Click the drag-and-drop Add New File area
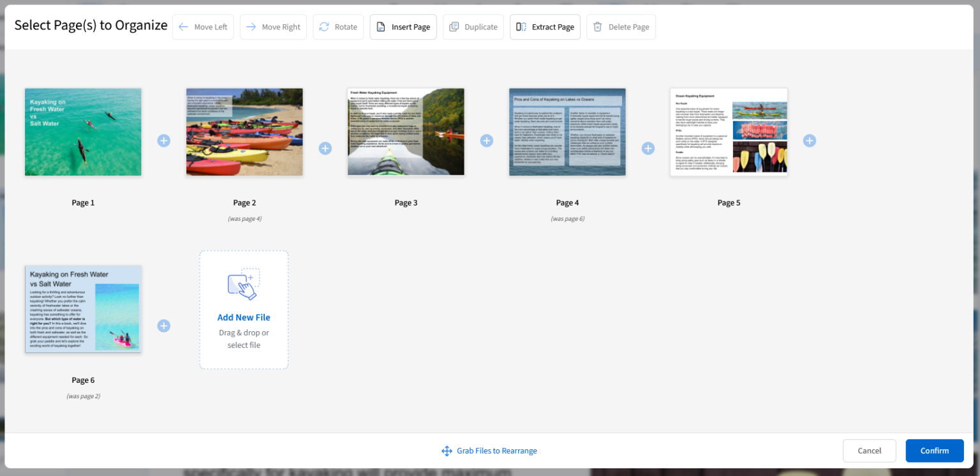 click(x=244, y=310)
